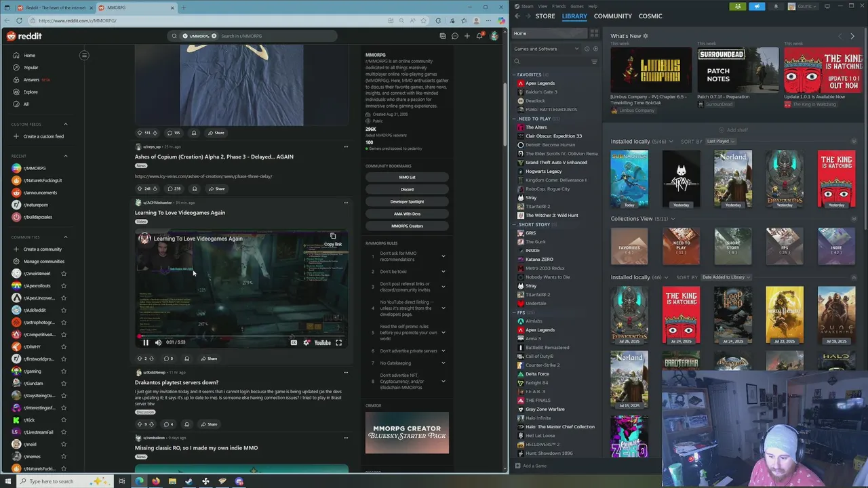Seek on the video progress bar
This screenshot has height=488, width=868.
click(x=241, y=335)
